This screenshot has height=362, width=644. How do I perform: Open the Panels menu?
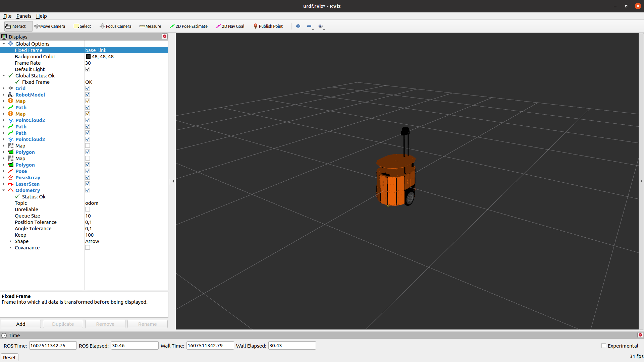[x=24, y=16]
